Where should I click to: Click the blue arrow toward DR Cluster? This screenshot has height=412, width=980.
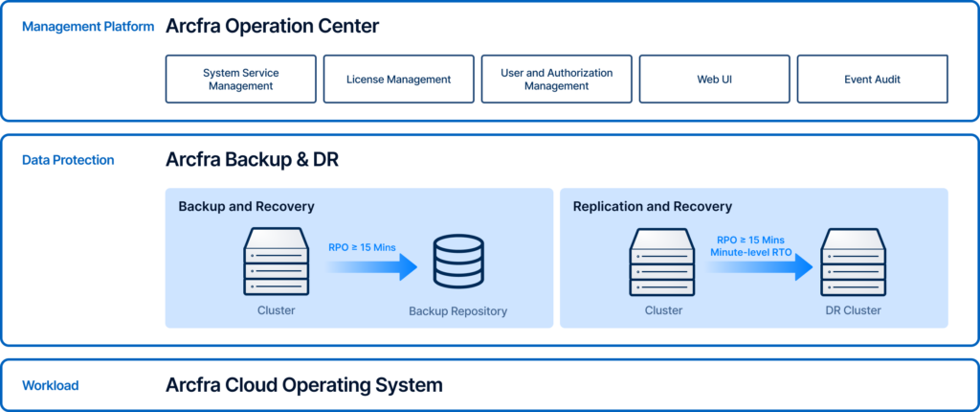(754, 270)
